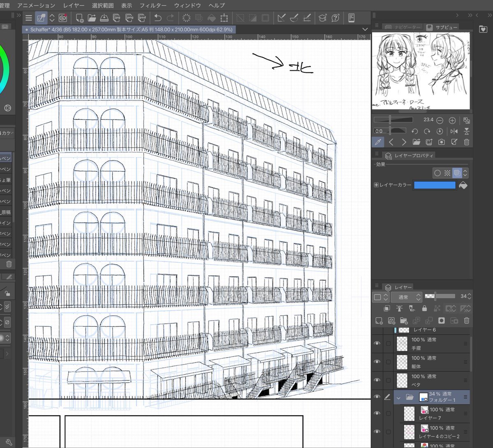Undo the last action
The width and height of the screenshot is (493, 448).
[158, 18]
